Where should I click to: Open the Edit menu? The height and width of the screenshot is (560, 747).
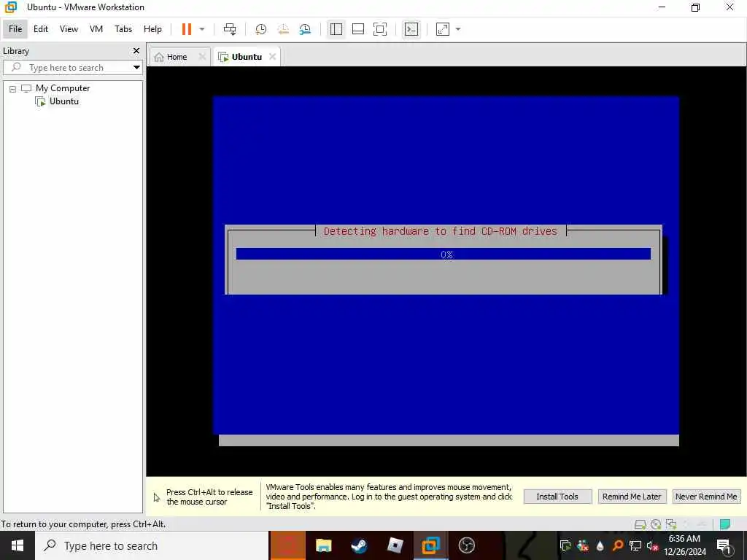41,29
